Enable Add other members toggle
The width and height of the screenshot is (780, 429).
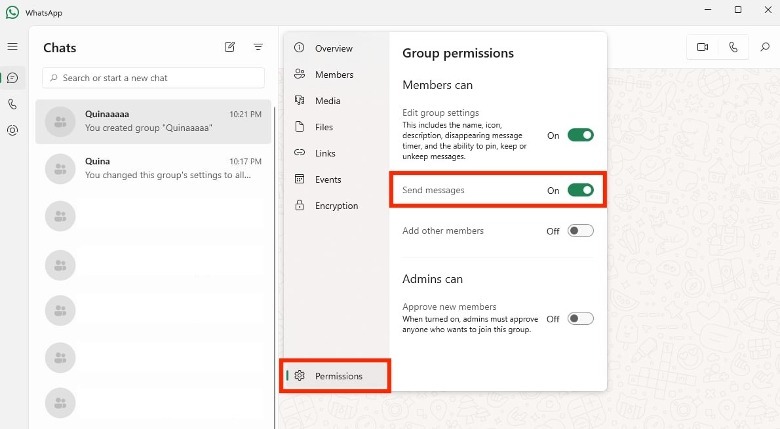click(580, 231)
